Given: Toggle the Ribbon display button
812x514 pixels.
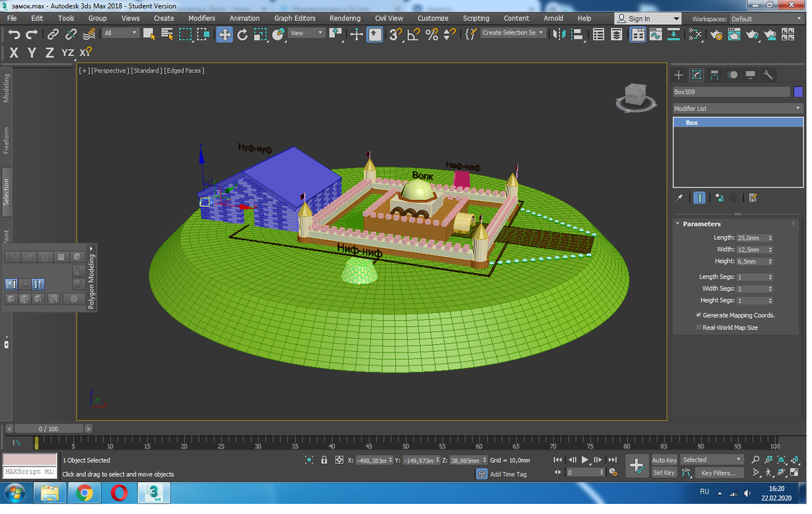Looking at the screenshot, I should click(x=637, y=34).
